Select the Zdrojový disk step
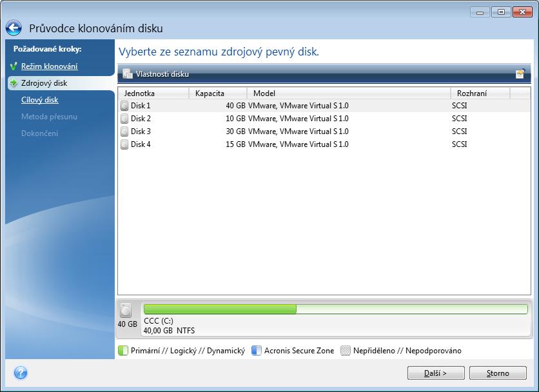539x392 pixels. (44, 83)
